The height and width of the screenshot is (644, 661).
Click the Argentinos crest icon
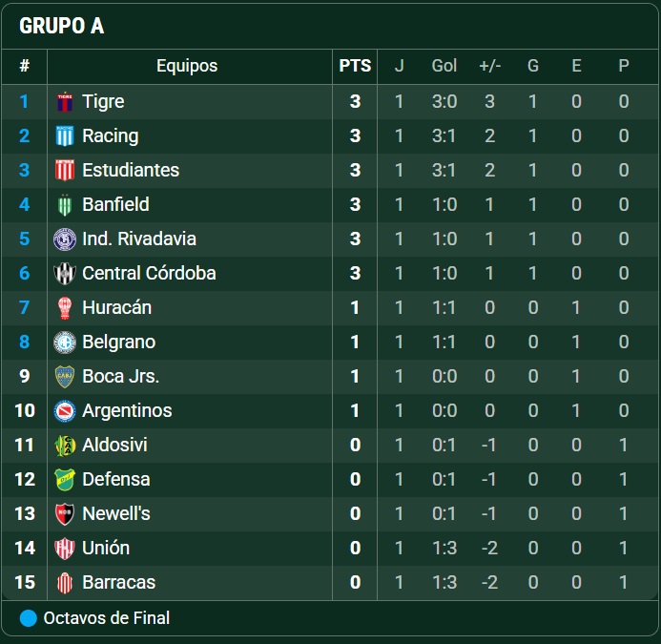[x=65, y=411]
